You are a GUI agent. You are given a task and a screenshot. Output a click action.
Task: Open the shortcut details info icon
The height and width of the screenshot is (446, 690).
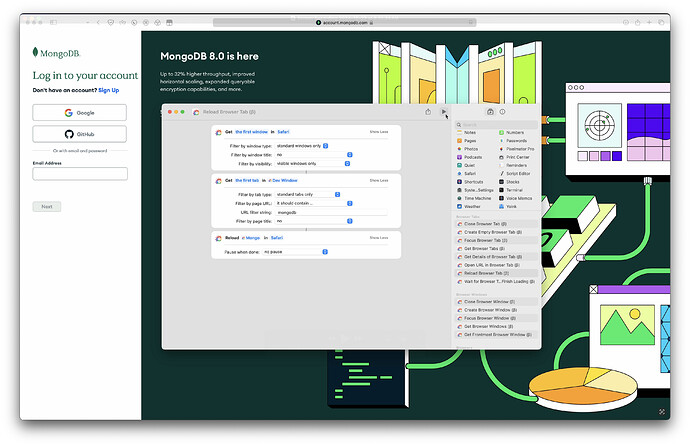coord(503,112)
